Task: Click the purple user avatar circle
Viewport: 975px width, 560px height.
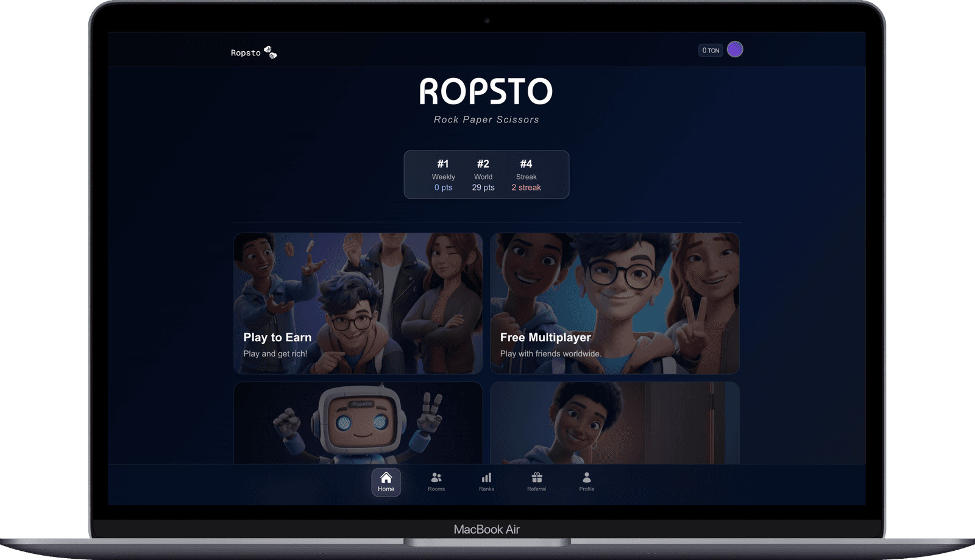Action: point(735,50)
